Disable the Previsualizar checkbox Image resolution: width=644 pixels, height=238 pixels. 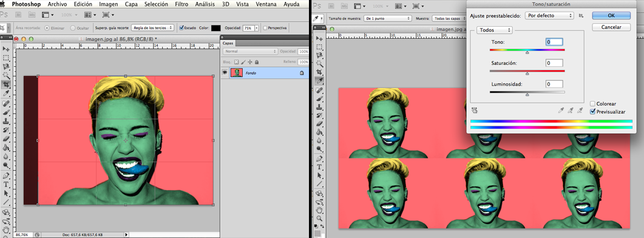click(592, 111)
